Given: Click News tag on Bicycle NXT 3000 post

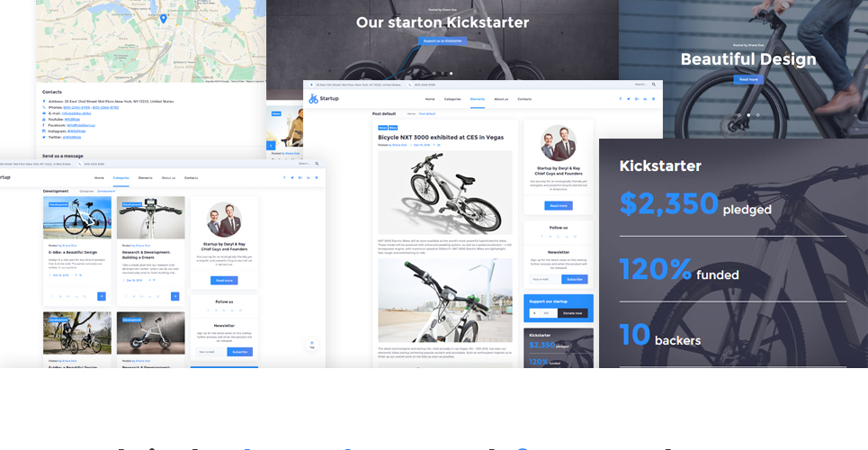Looking at the screenshot, I should coord(382,128).
